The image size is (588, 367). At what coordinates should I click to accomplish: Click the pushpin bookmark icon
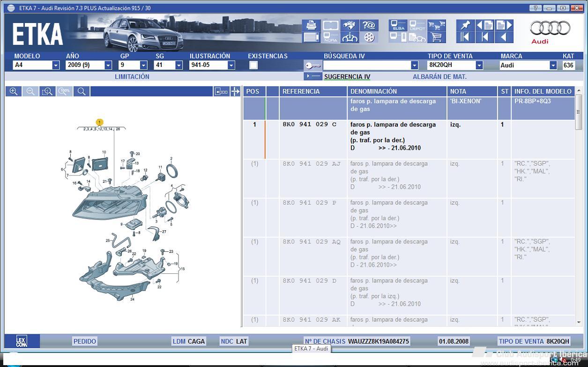point(465,25)
